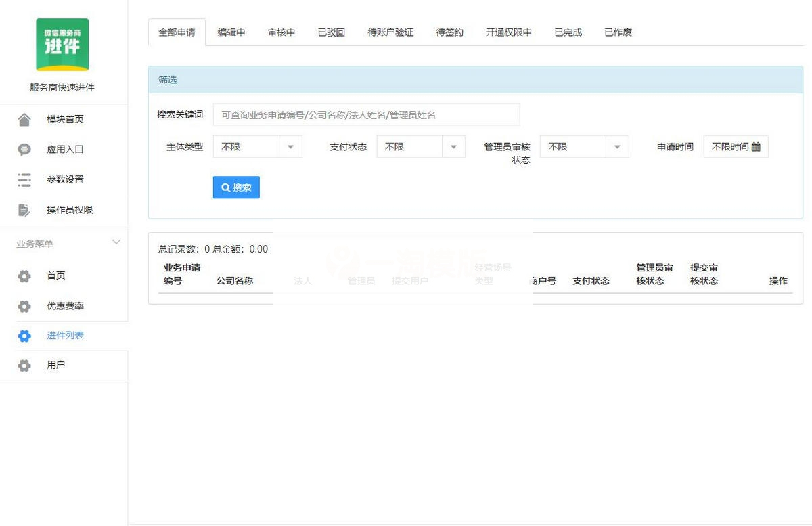Click the 微信服务商进件 logo image
The height and width of the screenshot is (526, 812).
click(62, 45)
